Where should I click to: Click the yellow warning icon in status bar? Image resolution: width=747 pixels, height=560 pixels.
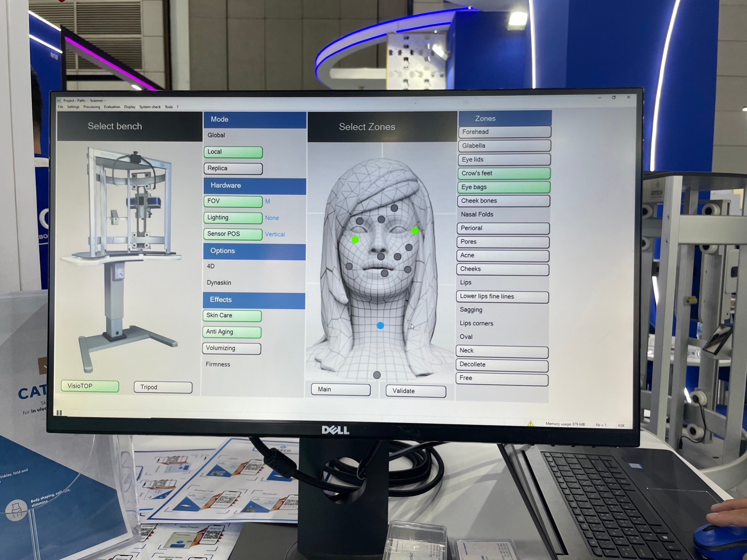(531, 423)
